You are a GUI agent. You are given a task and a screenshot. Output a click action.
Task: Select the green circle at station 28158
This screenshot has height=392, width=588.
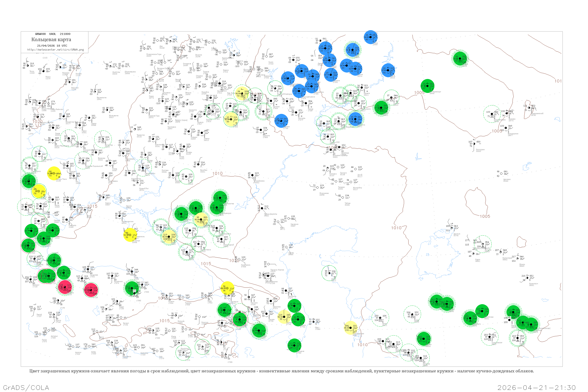click(460, 58)
